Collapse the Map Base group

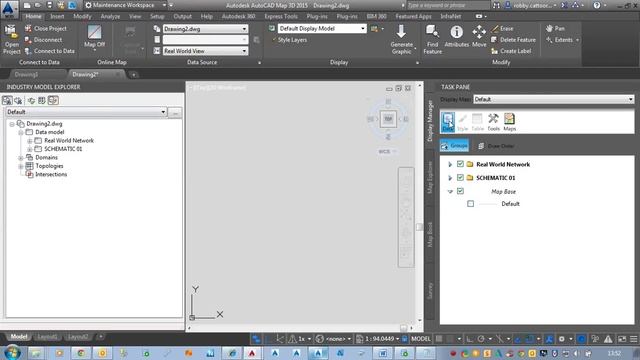click(x=450, y=191)
